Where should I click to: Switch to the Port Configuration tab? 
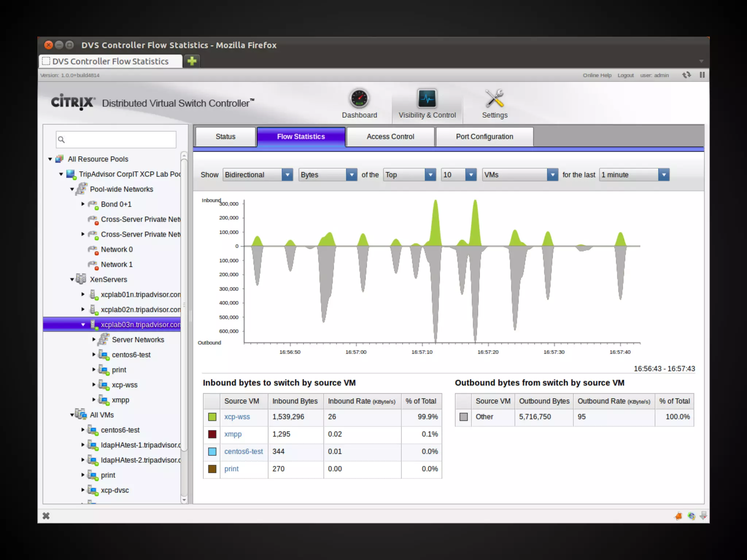pos(484,137)
